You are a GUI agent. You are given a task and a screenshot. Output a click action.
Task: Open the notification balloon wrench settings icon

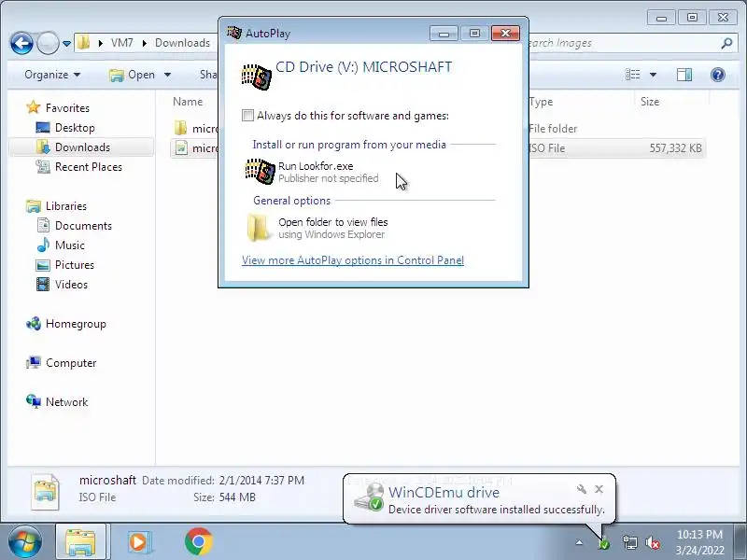(581, 488)
